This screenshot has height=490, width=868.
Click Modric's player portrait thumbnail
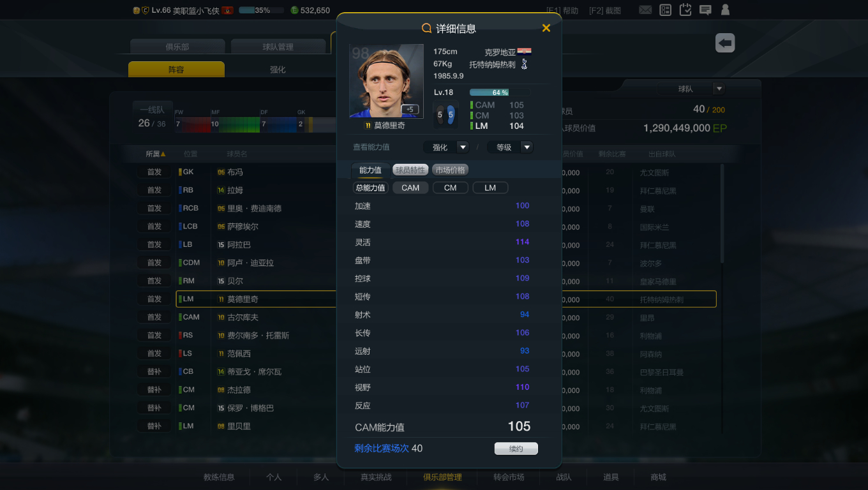click(x=386, y=81)
